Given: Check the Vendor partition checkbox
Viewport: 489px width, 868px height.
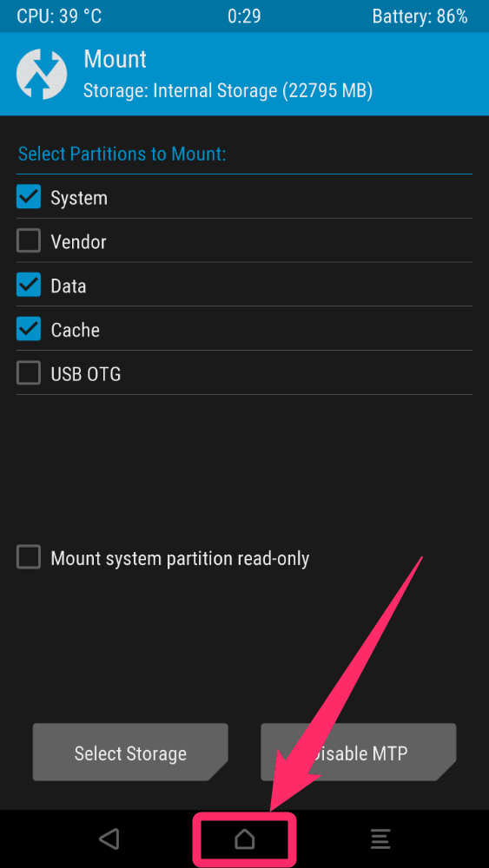Looking at the screenshot, I should [x=29, y=241].
